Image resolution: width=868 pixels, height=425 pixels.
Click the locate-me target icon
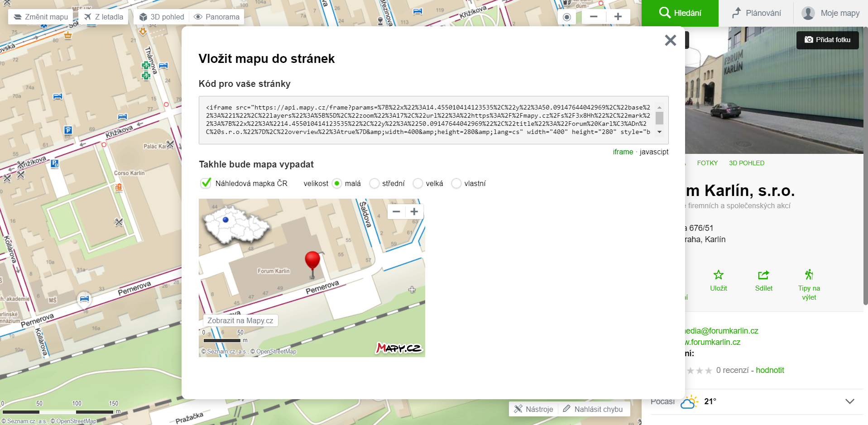click(x=566, y=17)
